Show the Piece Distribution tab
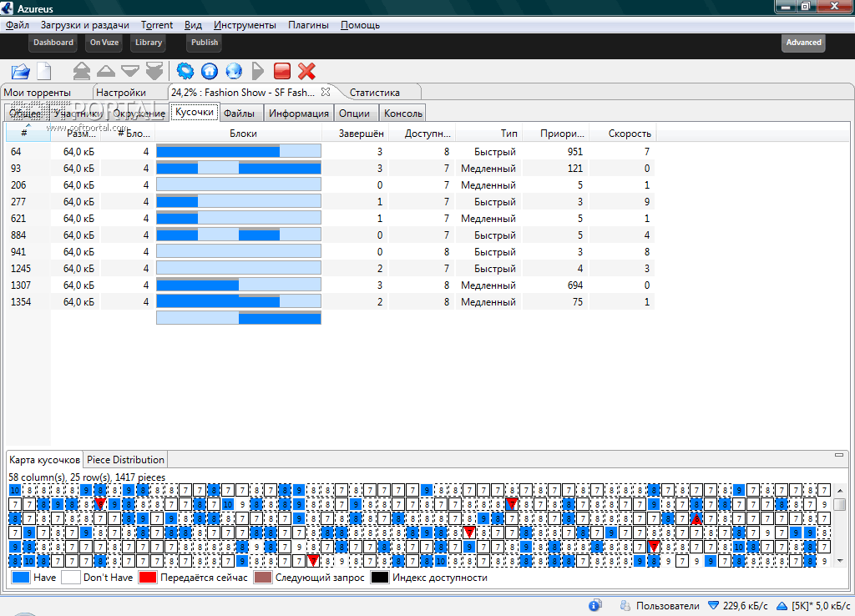The height and width of the screenshot is (616, 855). (125, 460)
